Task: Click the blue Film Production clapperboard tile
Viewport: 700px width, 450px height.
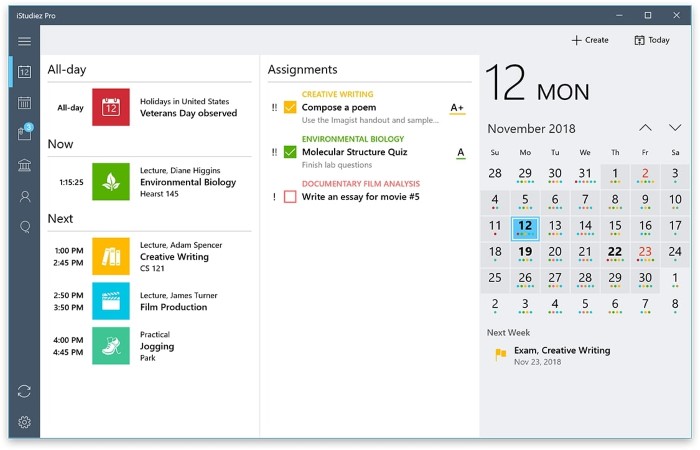Action: (x=111, y=301)
